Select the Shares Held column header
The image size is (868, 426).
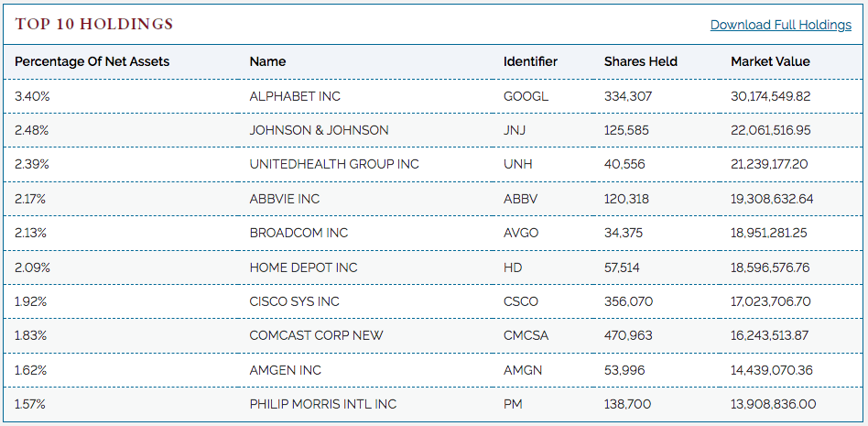tap(641, 61)
